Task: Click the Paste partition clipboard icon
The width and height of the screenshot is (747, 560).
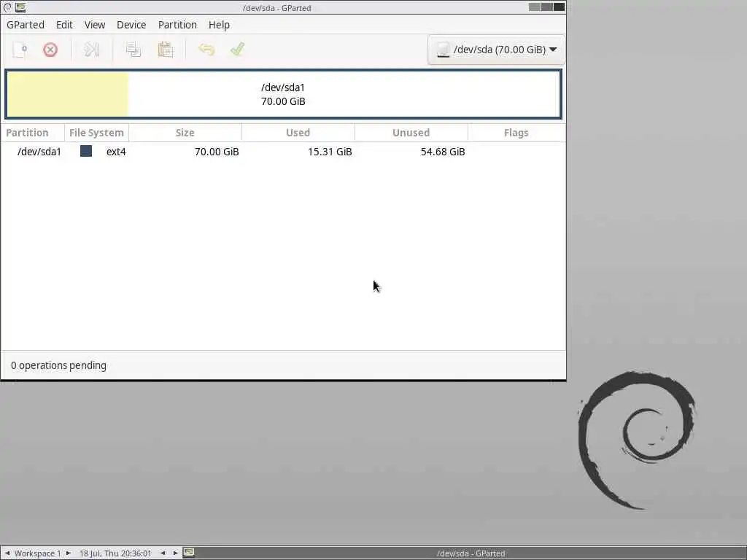Action: coord(166,50)
